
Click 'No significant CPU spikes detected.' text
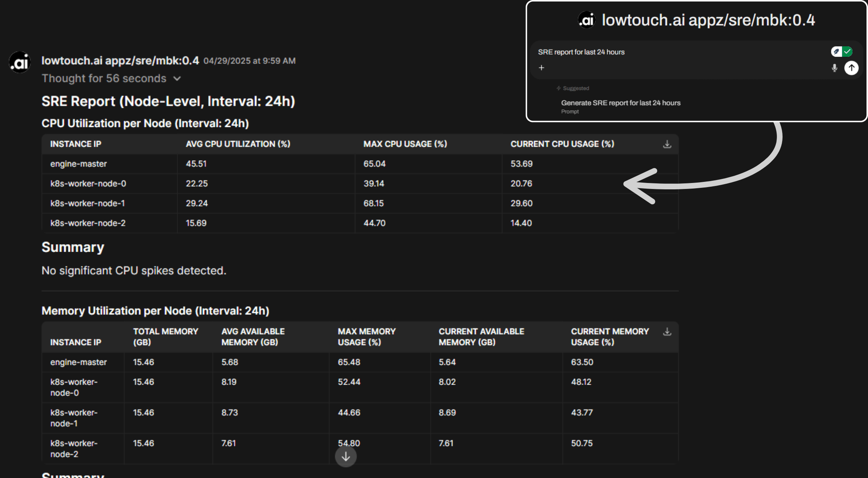(x=134, y=271)
